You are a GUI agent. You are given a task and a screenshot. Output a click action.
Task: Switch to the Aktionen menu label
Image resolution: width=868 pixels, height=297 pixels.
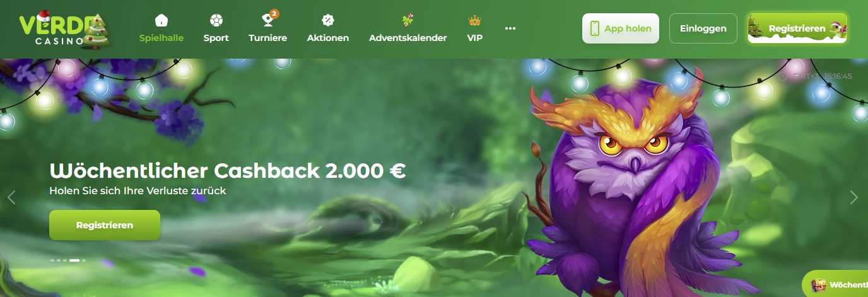coord(328,38)
